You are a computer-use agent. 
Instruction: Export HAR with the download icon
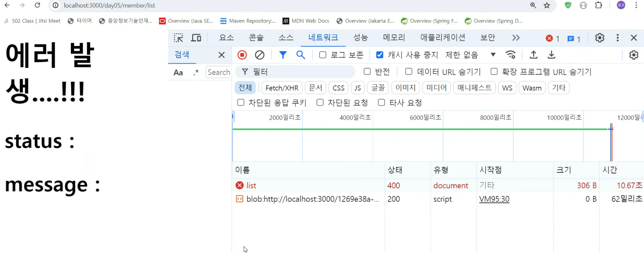click(x=551, y=55)
